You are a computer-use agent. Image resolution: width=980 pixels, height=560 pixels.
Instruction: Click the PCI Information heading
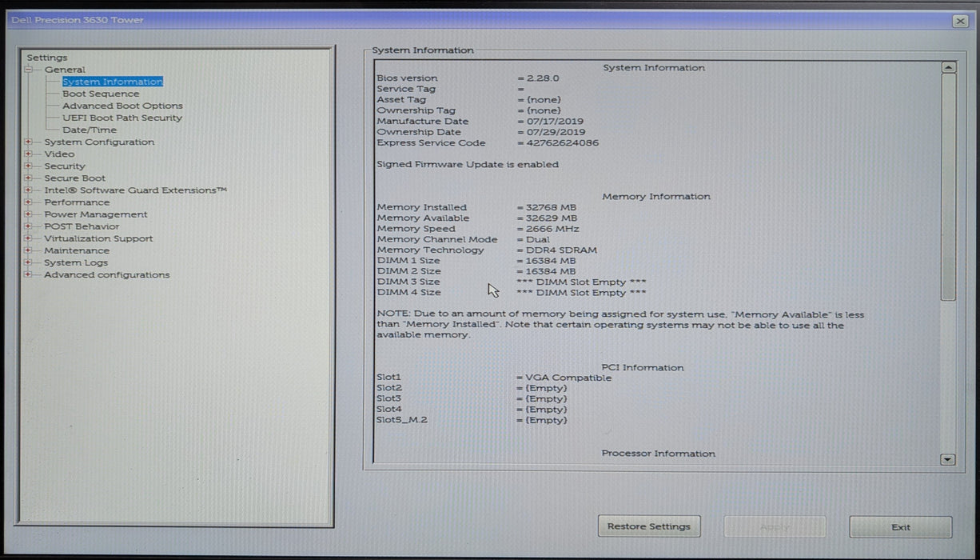coord(643,368)
